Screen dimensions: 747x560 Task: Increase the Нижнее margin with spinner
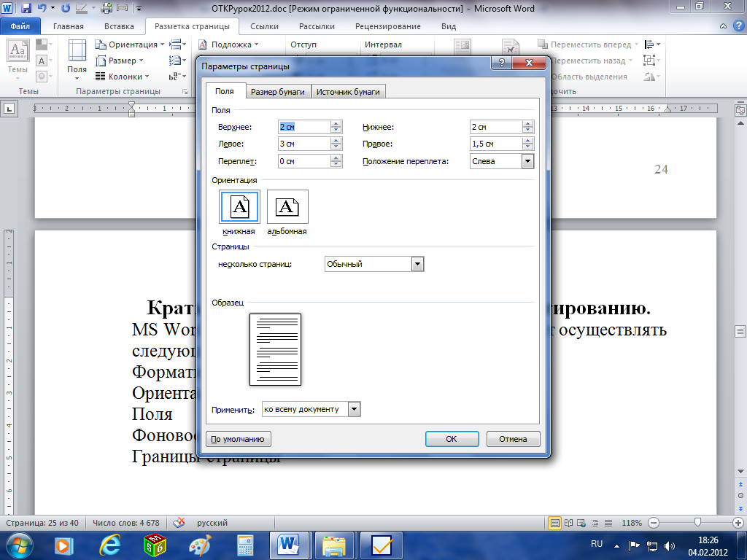coord(527,124)
